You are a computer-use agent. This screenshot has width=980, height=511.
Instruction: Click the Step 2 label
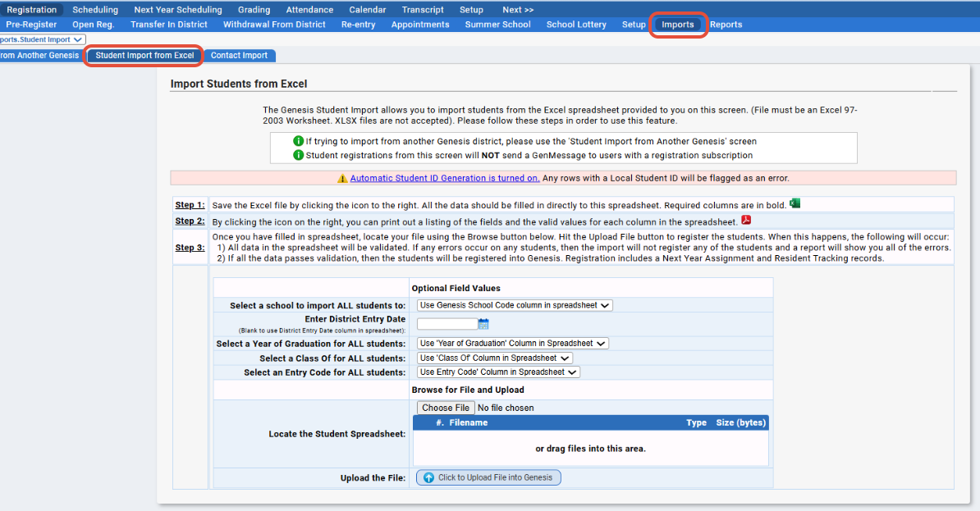190,221
